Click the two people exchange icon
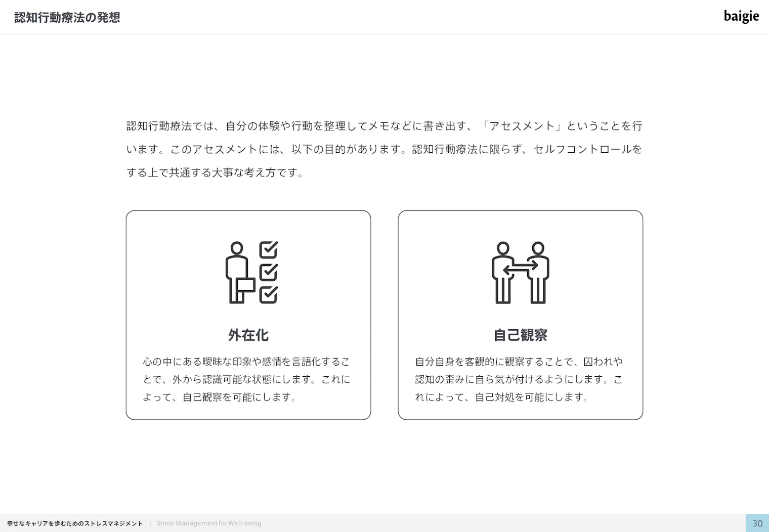Viewport: 769px width, 532px height. [520, 273]
